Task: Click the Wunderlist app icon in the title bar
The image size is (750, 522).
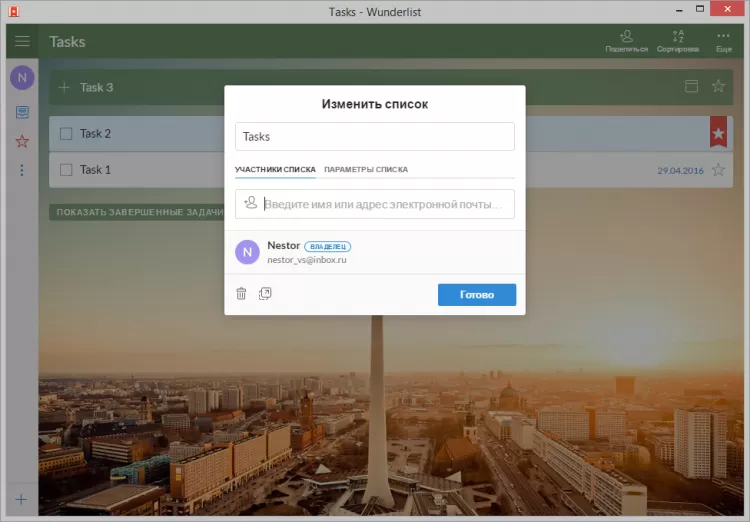Action: (x=13, y=11)
